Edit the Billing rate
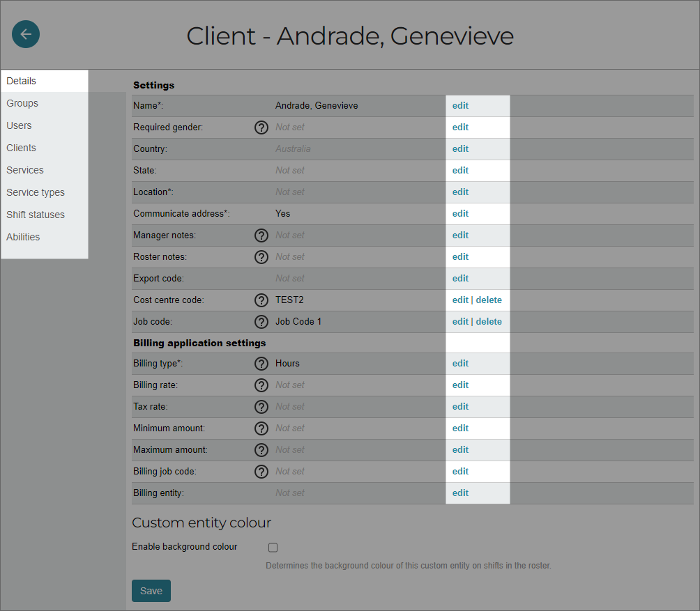The width and height of the screenshot is (700, 611). coord(460,385)
